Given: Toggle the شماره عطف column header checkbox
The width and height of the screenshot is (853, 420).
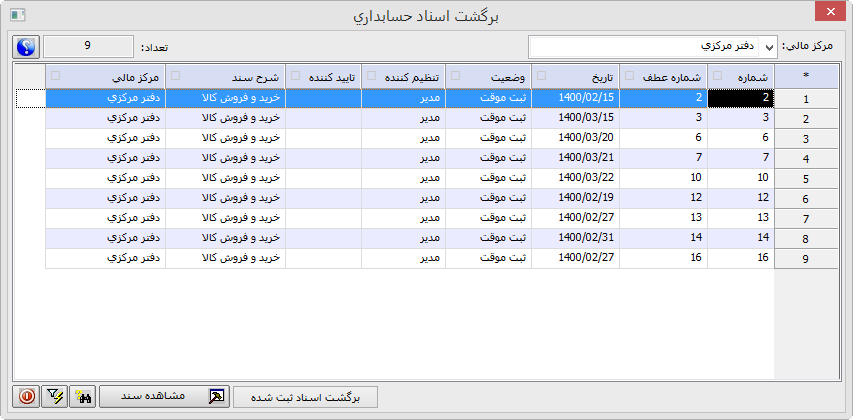Looking at the screenshot, I should 629,76.
